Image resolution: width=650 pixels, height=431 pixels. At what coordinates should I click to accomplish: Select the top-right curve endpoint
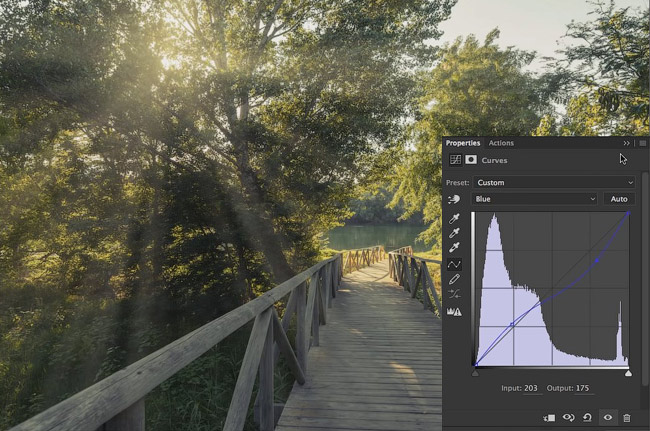(628, 213)
